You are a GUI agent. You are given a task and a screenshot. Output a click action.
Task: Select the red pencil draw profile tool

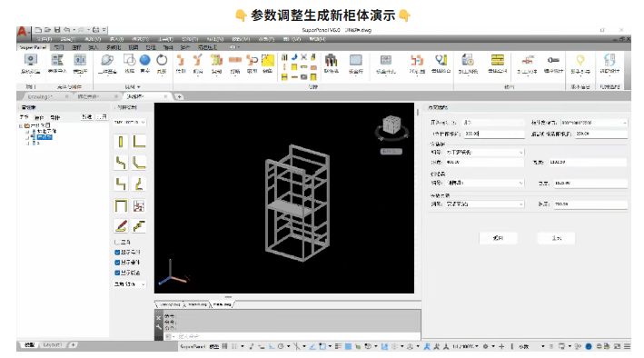coord(121,225)
